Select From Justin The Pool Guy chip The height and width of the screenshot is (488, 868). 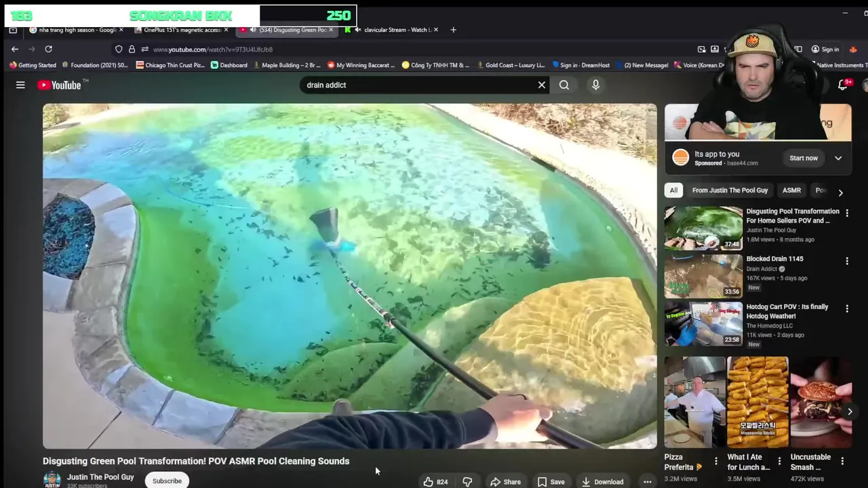click(730, 190)
